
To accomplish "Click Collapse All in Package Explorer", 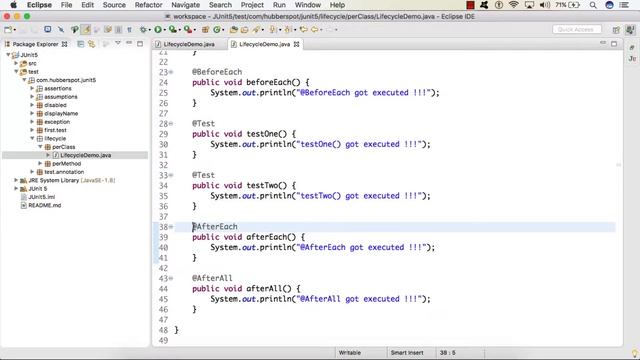I will (x=81, y=44).
